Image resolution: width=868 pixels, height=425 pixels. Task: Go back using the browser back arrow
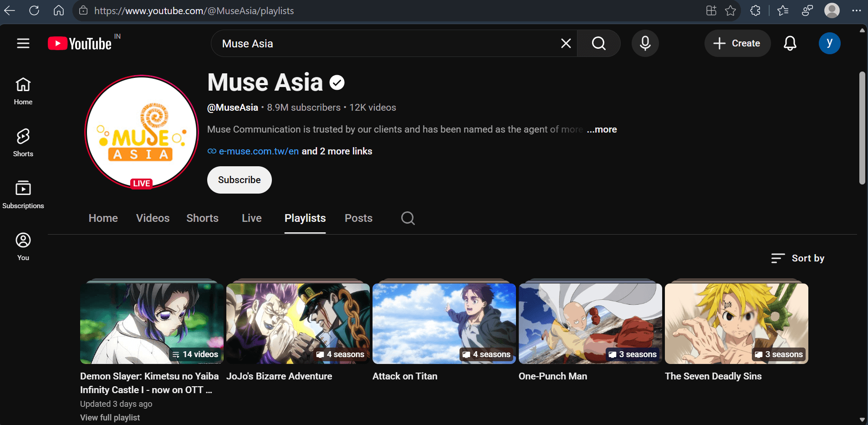10,10
